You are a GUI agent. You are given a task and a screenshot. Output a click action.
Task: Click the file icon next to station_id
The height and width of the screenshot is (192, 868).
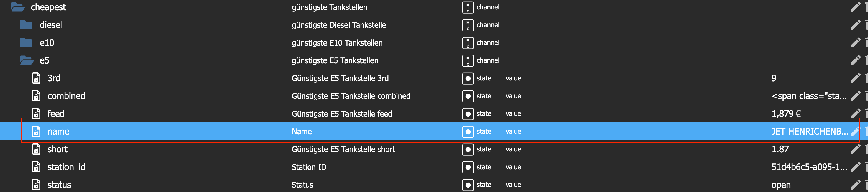point(36,167)
